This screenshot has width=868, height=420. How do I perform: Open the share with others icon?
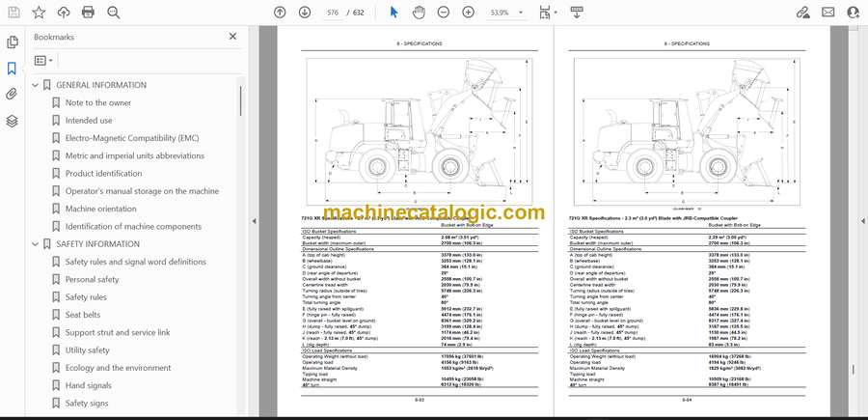854,13
